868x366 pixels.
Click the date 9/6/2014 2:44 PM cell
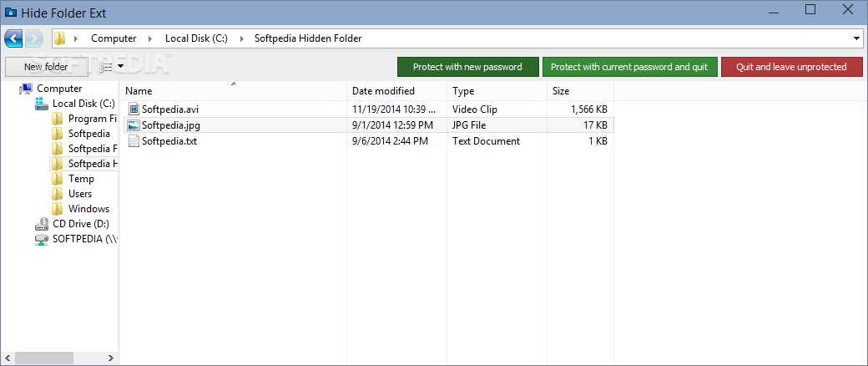pyautogui.click(x=390, y=141)
